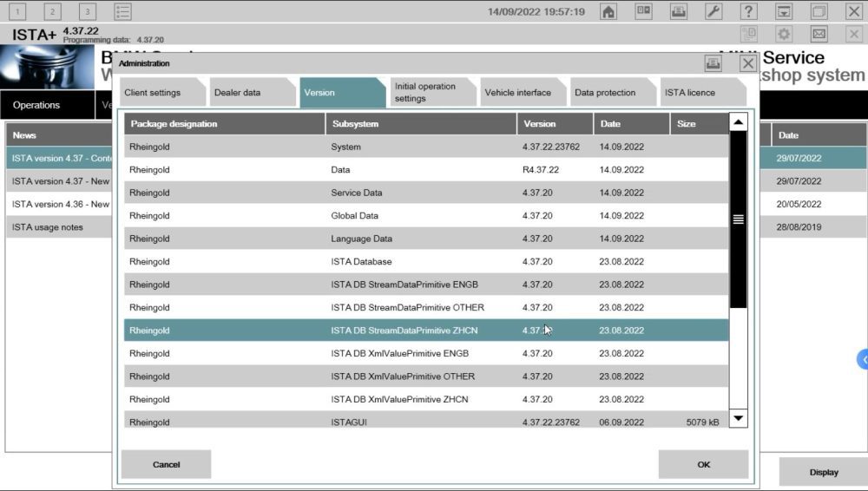The image size is (868, 491).
Task: Click the collapse window arrow icon in top toolbar
Action: click(x=784, y=11)
